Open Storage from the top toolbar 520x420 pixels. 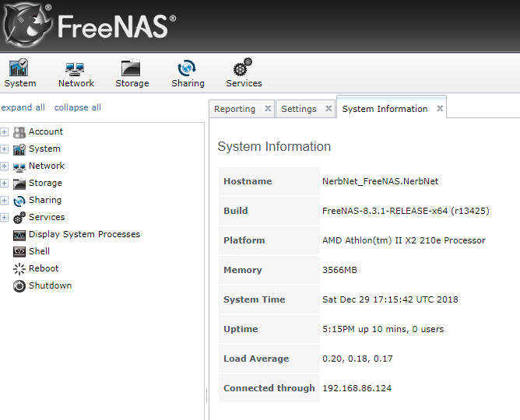point(132,73)
